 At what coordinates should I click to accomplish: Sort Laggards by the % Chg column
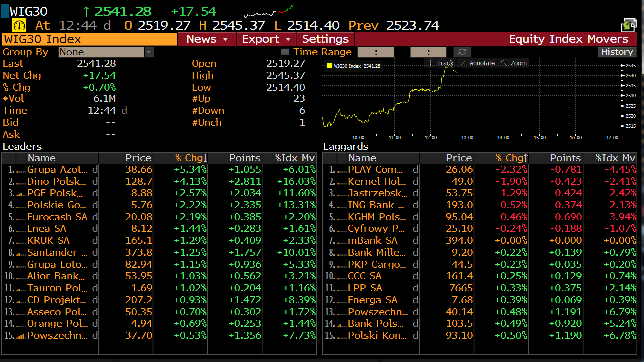tap(501, 158)
